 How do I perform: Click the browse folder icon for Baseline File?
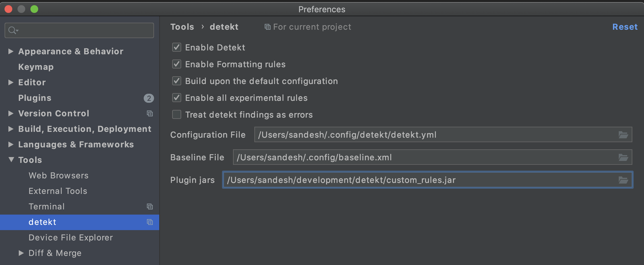(x=623, y=157)
